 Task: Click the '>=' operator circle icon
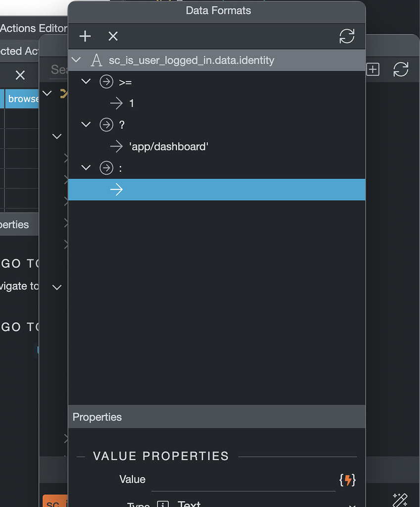click(x=106, y=82)
